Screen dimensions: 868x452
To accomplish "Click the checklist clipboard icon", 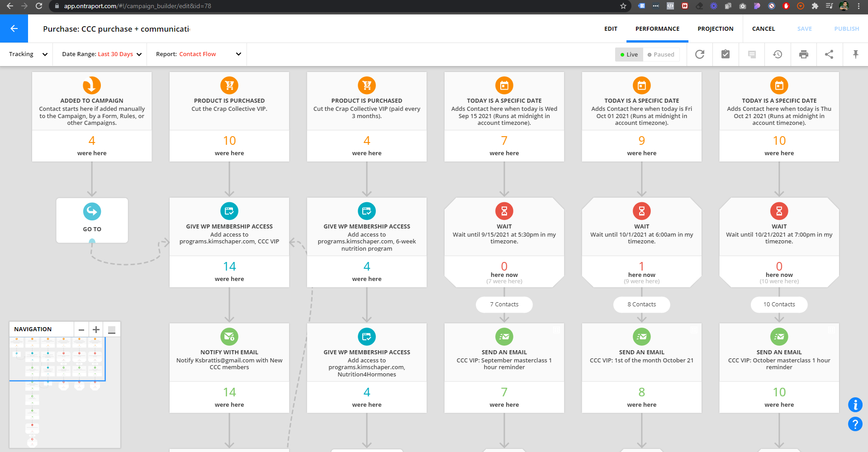I will point(726,54).
